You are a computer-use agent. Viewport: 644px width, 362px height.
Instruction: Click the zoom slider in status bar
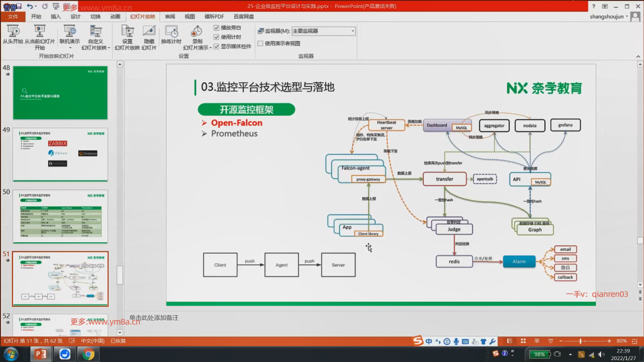[580, 341]
